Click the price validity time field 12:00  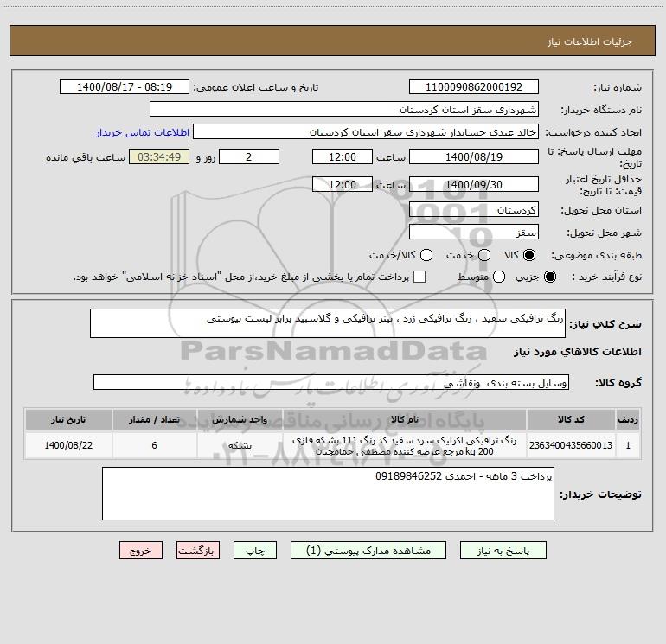(343, 184)
